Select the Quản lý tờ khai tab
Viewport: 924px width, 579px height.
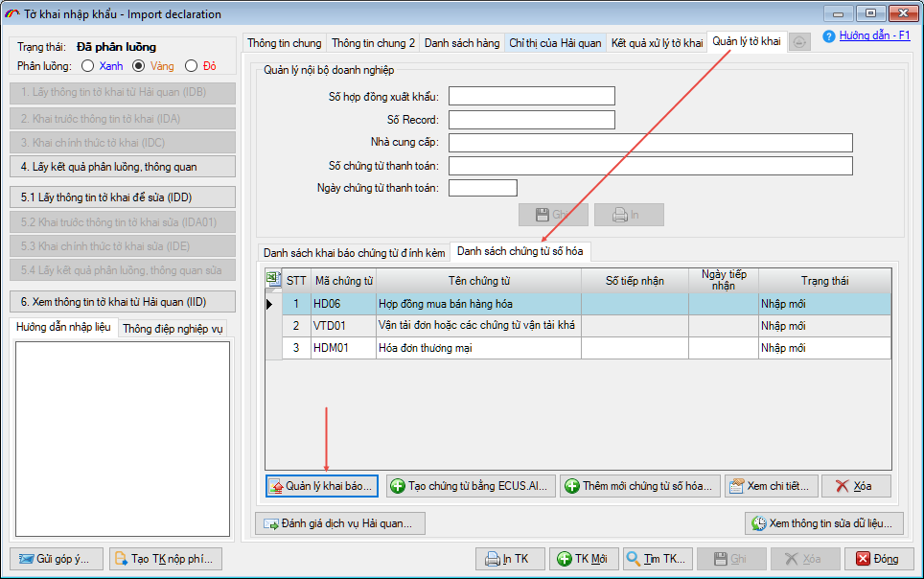(x=747, y=41)
